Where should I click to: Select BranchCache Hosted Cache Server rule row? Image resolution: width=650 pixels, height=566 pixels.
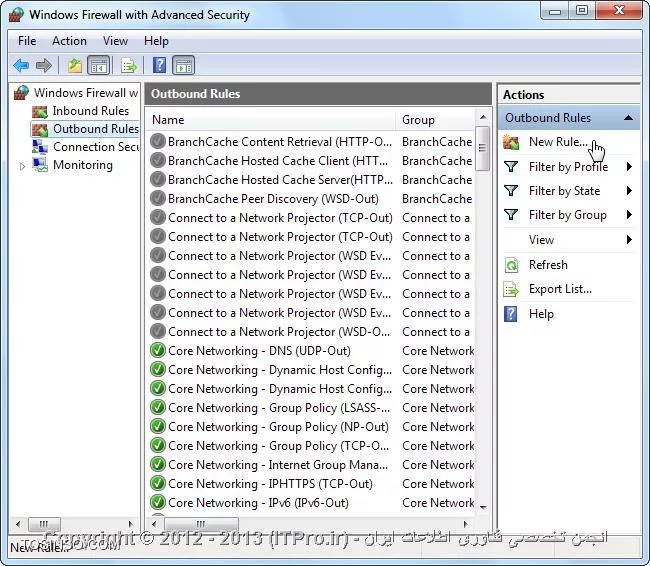click(x=311, y=180)
